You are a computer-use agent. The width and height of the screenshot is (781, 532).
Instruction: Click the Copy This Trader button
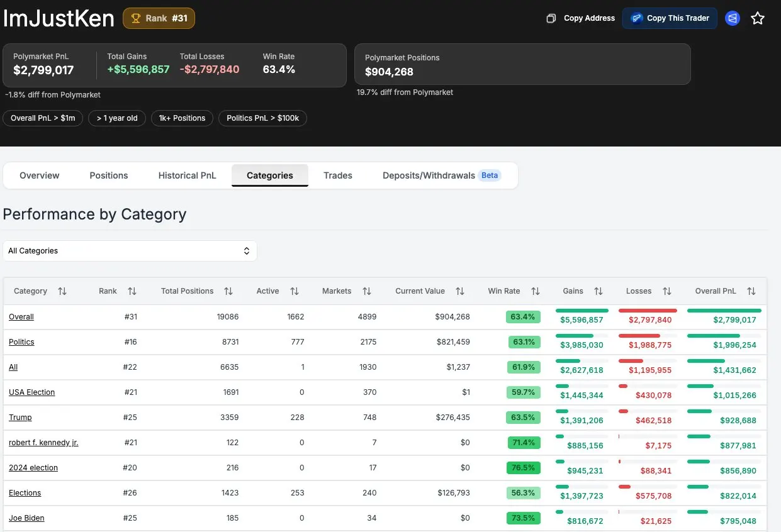point(670,18)
